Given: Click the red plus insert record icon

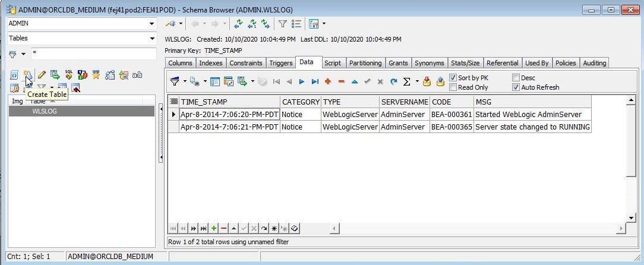Looking at the screenshot, I should coord(327,81).
